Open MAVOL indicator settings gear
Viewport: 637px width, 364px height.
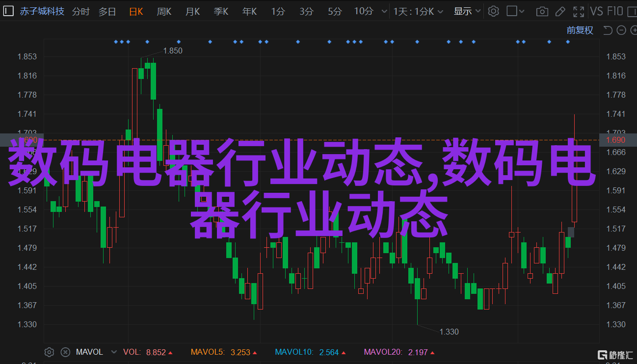click(49, 352)
